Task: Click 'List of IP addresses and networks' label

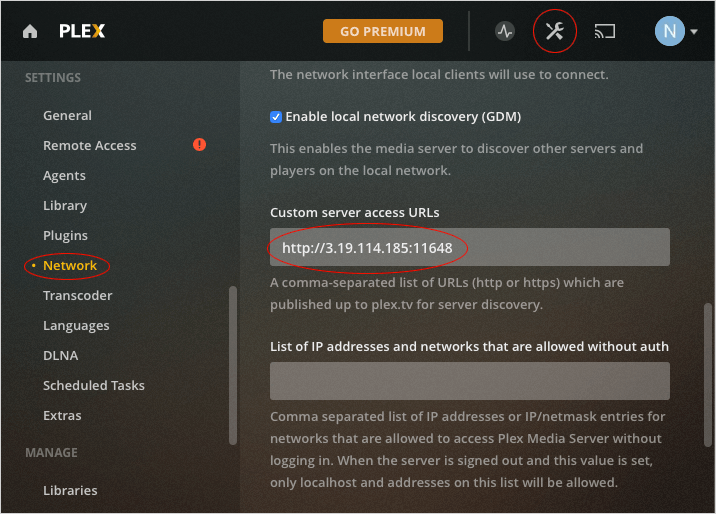Action: point(469,347)
